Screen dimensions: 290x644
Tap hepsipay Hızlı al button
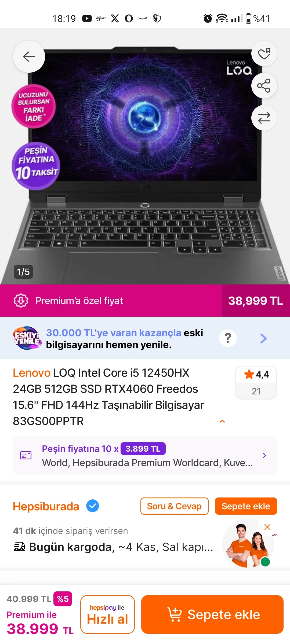107,614
